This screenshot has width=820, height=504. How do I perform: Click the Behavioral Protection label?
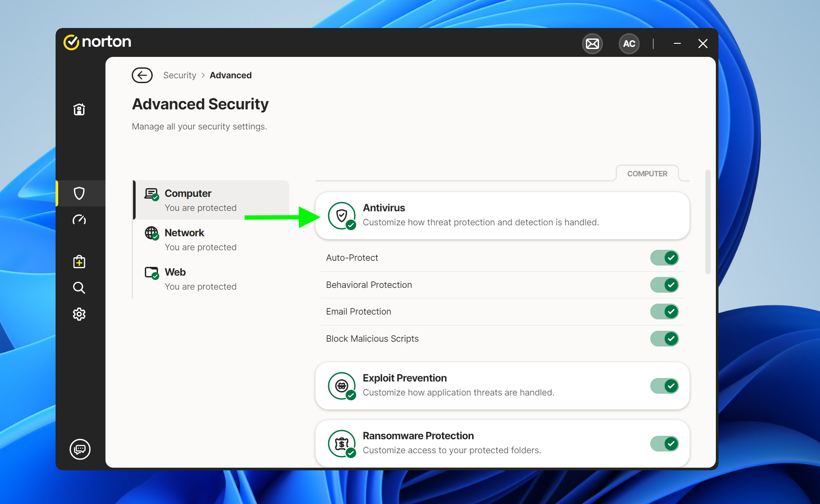pos(369,285)
